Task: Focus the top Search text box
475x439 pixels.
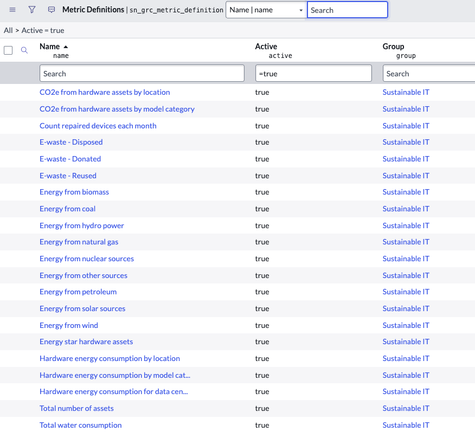Action: [x=347, y=10]
